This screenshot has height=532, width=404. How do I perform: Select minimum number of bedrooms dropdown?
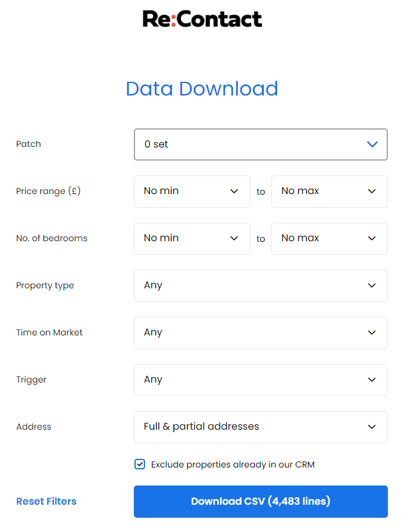pos(192,239)
